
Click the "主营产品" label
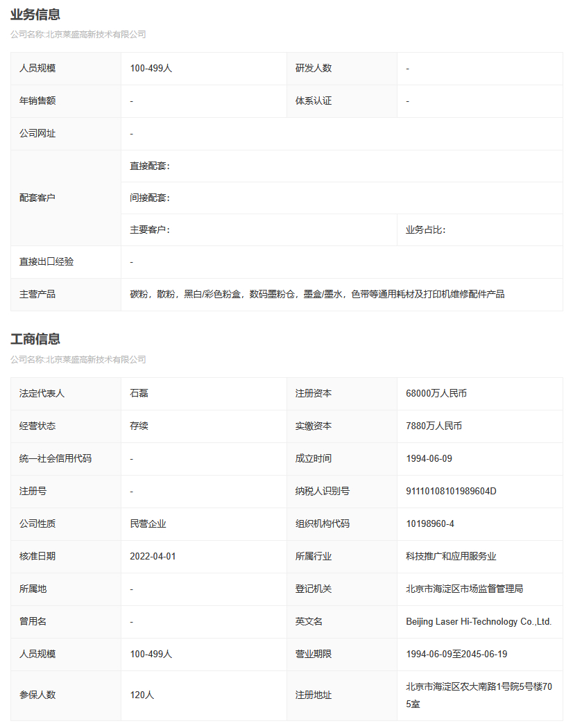[x=37, y=295]
